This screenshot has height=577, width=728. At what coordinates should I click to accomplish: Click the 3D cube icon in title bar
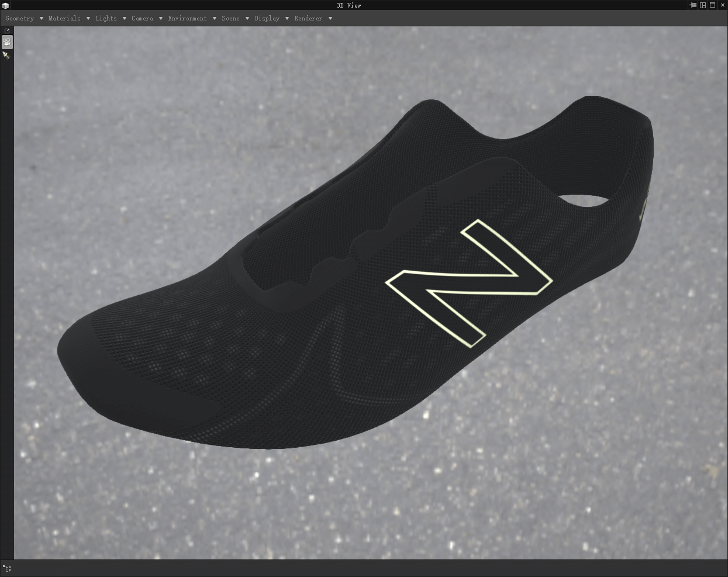click(x=6, y=5)
